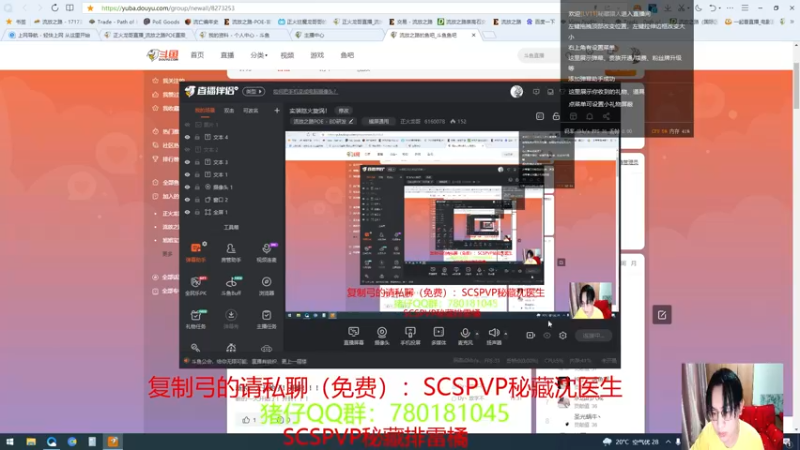Toggle visibility of 文本 4 layer
Viewport: 800px width, 450px height.
(x=187, y=137)
